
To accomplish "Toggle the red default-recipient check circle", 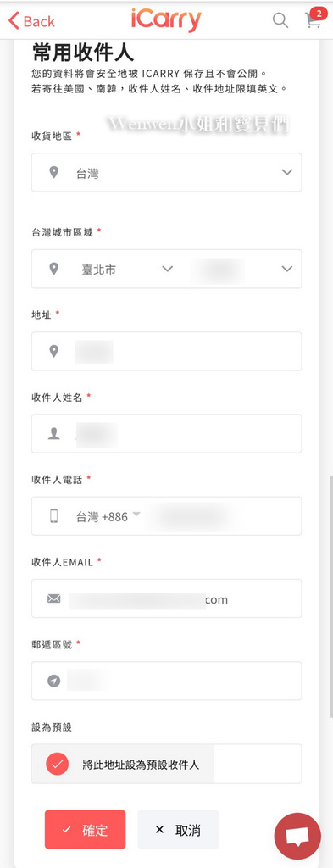I will [58, 764].
